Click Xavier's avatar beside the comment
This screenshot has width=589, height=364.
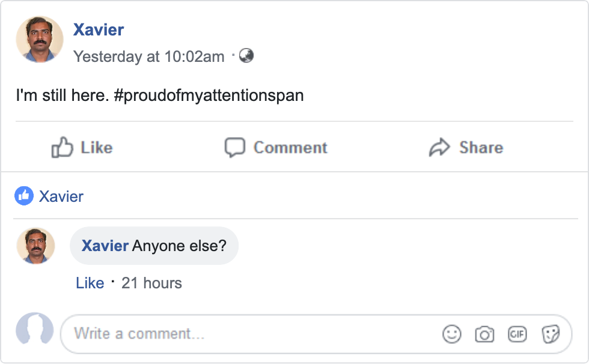pyautogui.click(x=36, y=246)
